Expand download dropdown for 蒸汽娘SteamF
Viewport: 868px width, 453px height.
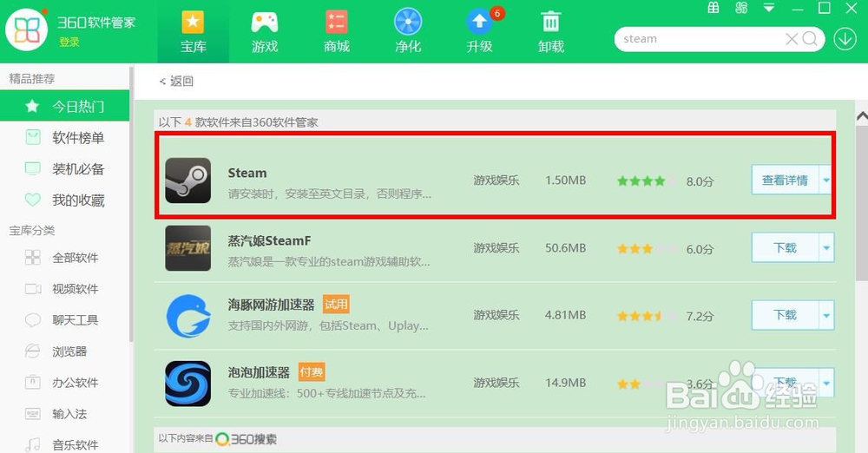(826, 247)
